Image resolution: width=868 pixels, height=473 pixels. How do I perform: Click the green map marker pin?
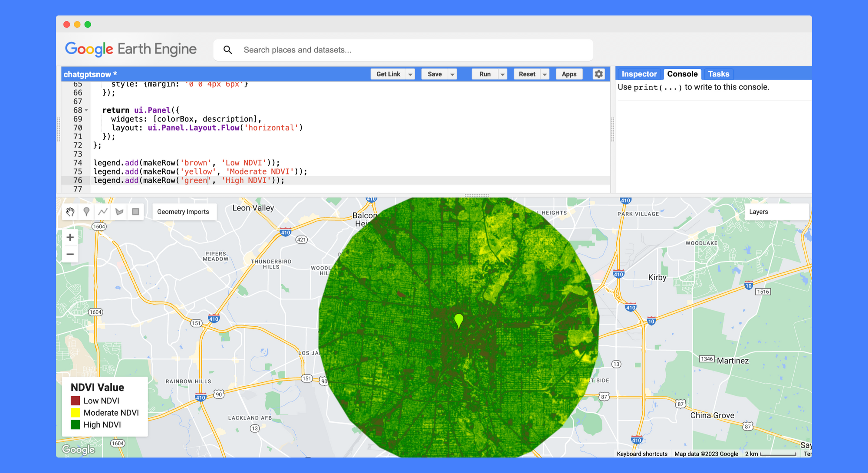(459, 320)
